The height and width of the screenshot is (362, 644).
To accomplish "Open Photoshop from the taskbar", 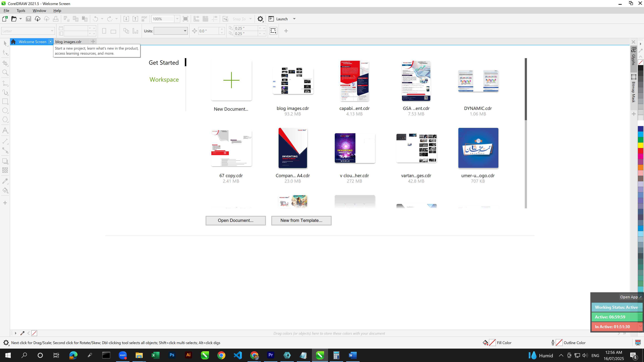I will pyautogui.click(x=172, y=355).
